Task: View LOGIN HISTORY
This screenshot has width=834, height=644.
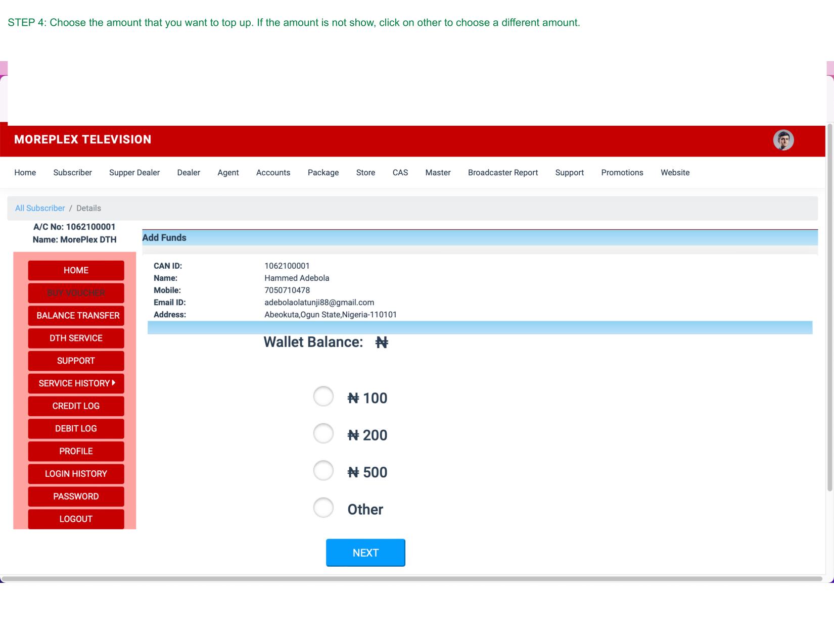Action: coord(76,474)
